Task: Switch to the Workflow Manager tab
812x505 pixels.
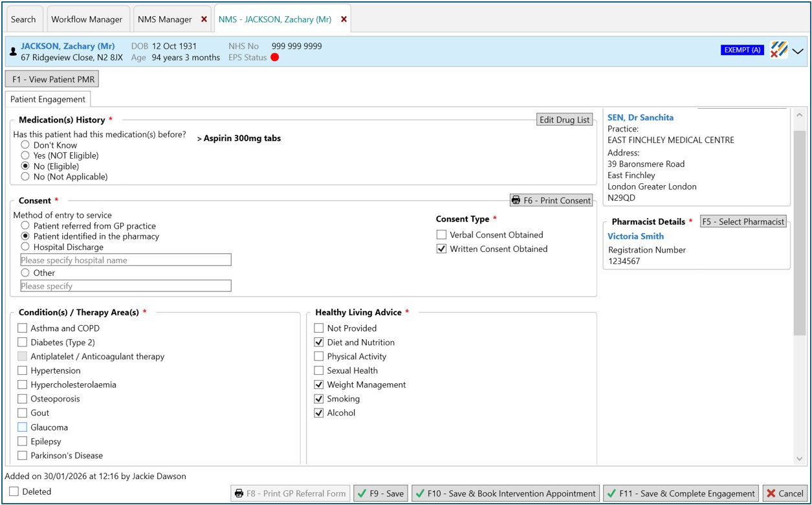Action: (x=88, y=19)
